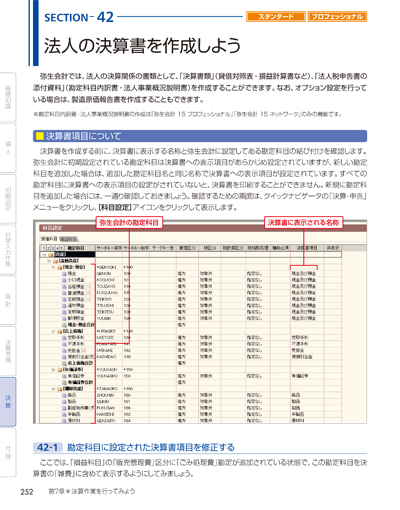Collapse the [有価証券] tree node
The width and height of the screenshot is (400, 510).
(x=53, y=370)
